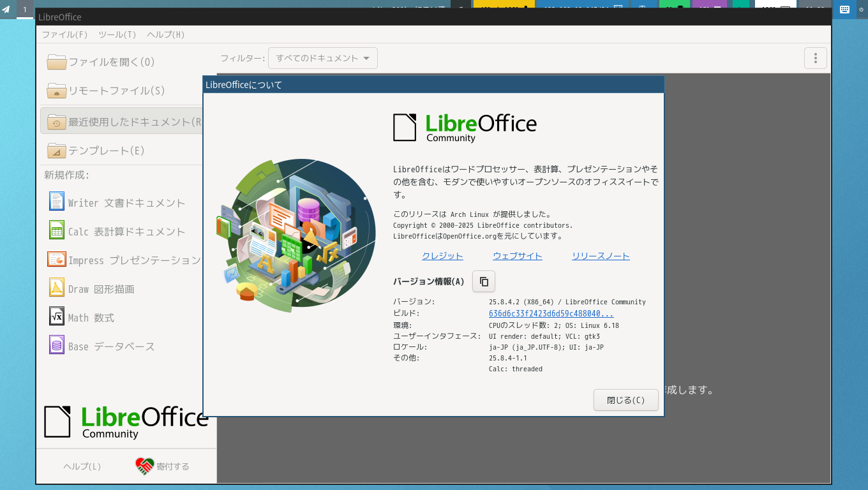Viewport: 868px width, 490px height.
Task: Click the ヘルプ(L) button in Start Center
Action: [x=82, y=466]
